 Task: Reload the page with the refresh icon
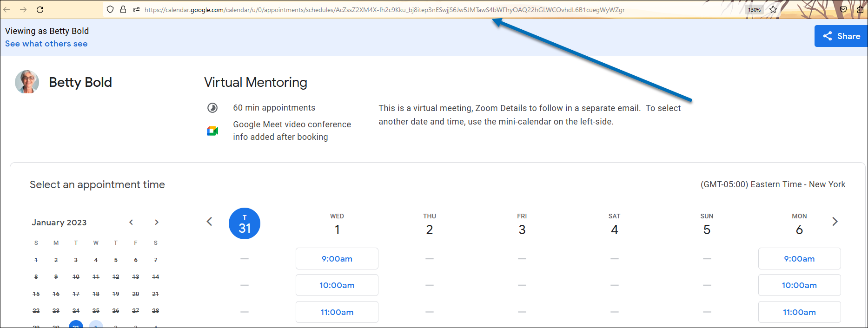[40, 9]
